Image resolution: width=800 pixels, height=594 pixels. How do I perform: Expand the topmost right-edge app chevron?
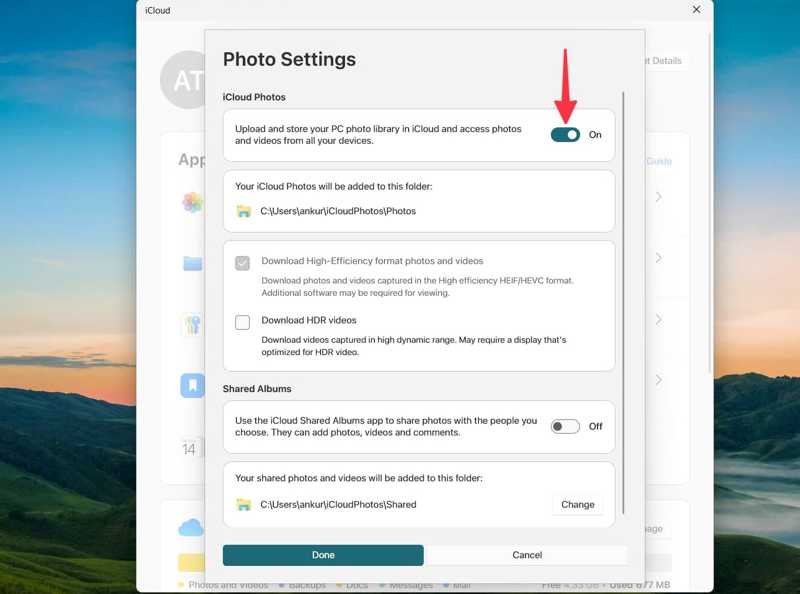tap(658, 197)
